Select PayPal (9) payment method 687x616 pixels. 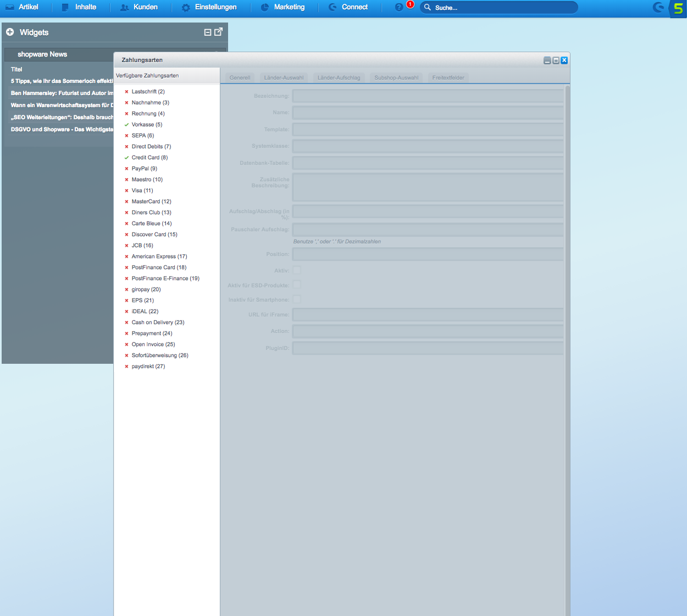pyautogui.click(x=145, y=169)
